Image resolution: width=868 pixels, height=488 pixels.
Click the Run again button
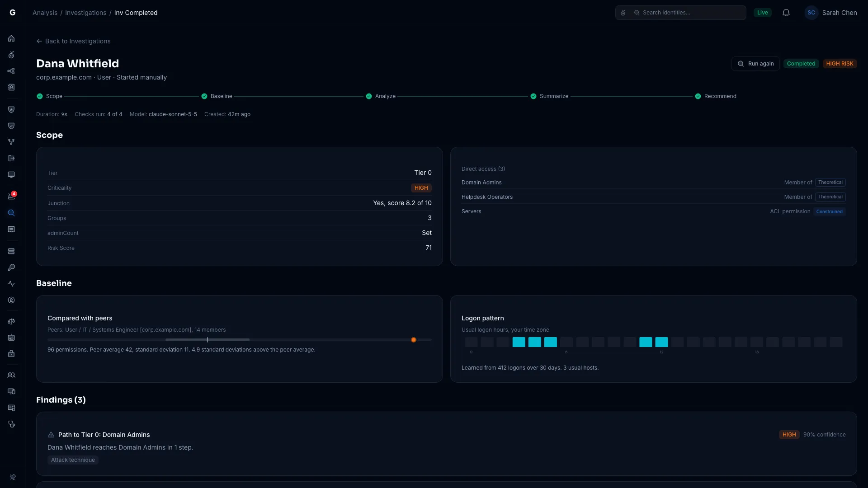(755, 64)
